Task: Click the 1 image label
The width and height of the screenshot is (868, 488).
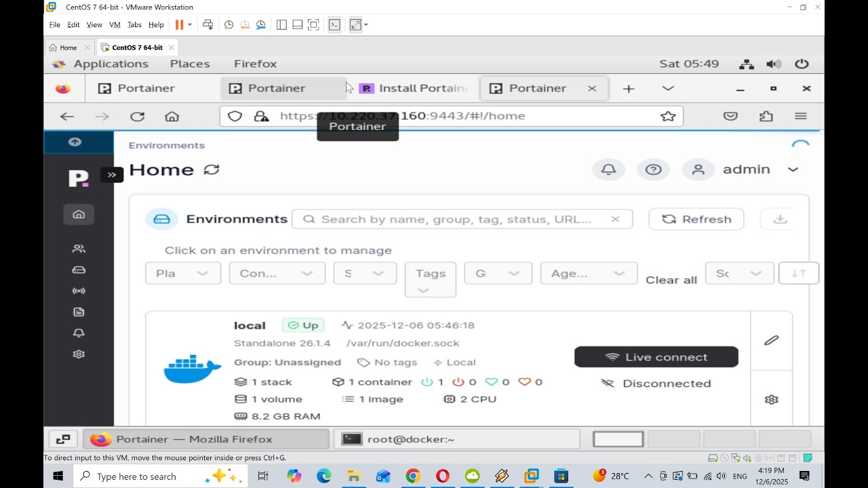Action: pyautogui.click(x=373, y=399)
